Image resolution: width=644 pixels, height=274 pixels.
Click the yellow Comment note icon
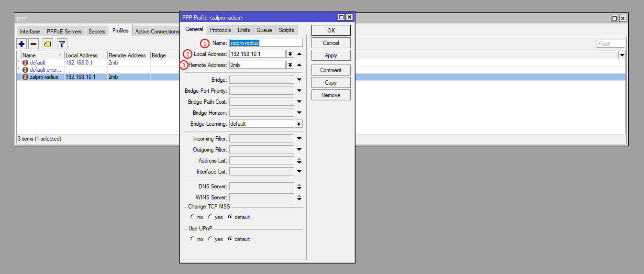pos(47,44)
